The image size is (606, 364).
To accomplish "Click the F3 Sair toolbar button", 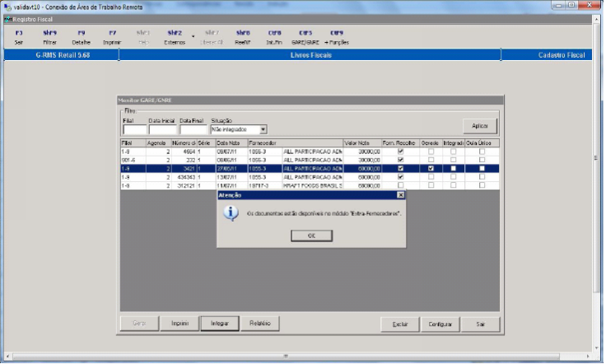I will click(x=19, y=37).
